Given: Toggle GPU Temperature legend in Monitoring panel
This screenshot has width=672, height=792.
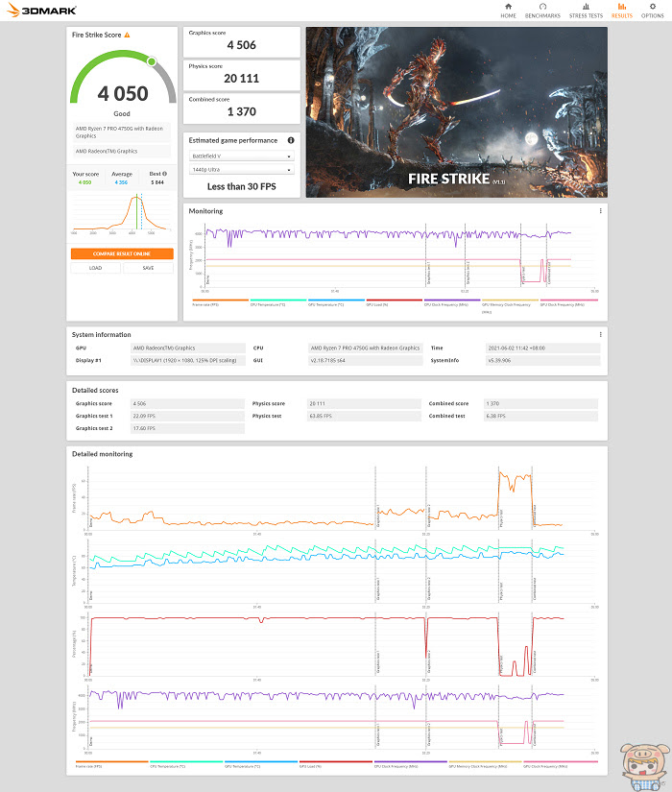Looking at the screenshot, I should click(x=337, y=302).
